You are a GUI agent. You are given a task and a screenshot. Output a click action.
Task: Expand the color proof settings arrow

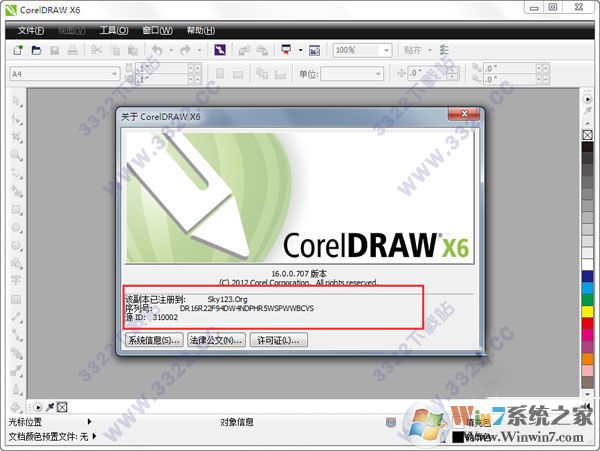click(x=94, y=436)
